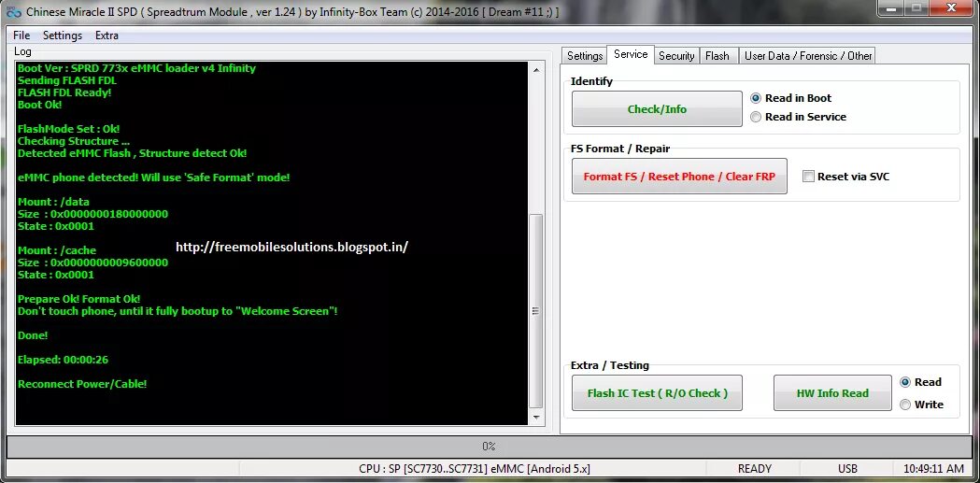
Task: Click the READY status indicator
Action: (754, 469)
